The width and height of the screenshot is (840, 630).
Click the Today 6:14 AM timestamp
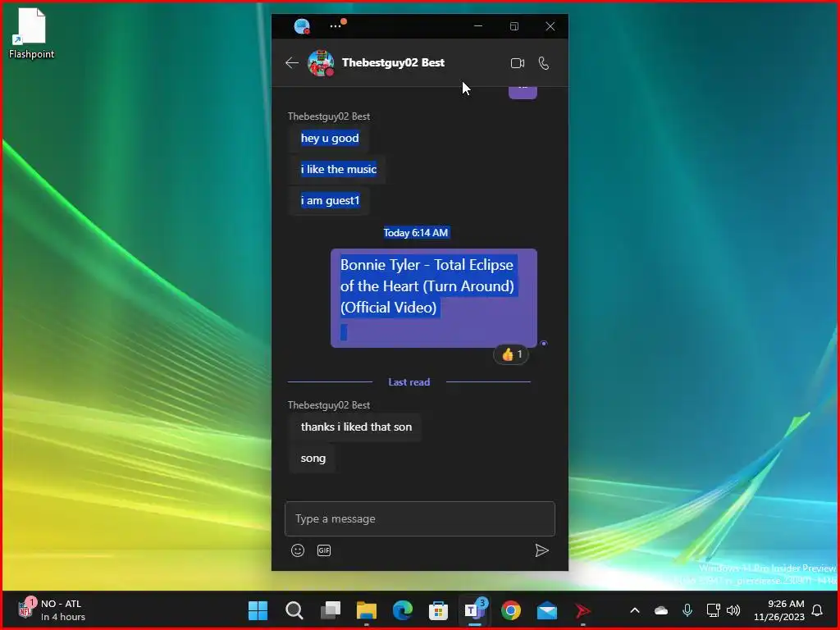[416, 232]
